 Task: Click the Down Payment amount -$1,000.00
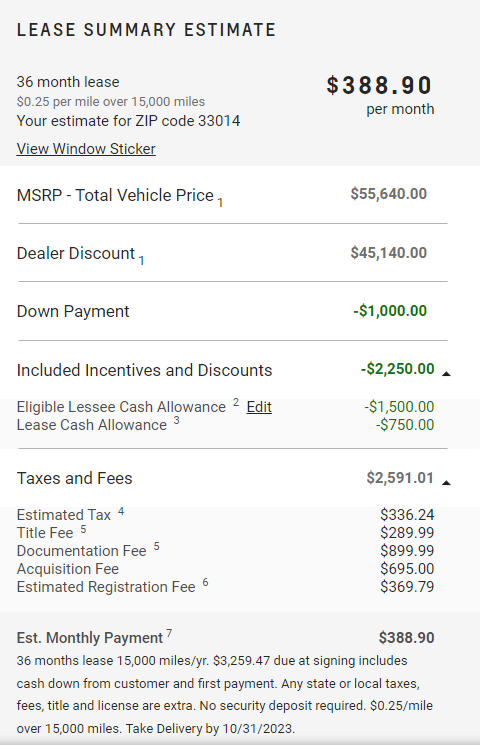click(x=390, y=311)
